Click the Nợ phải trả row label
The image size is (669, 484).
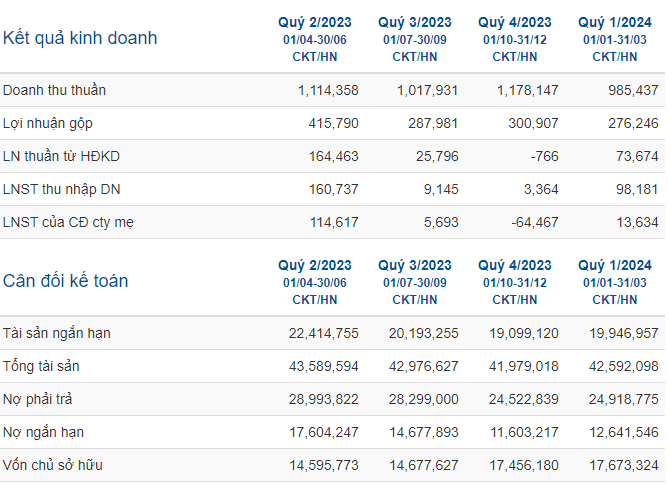[x=38, y=399]
